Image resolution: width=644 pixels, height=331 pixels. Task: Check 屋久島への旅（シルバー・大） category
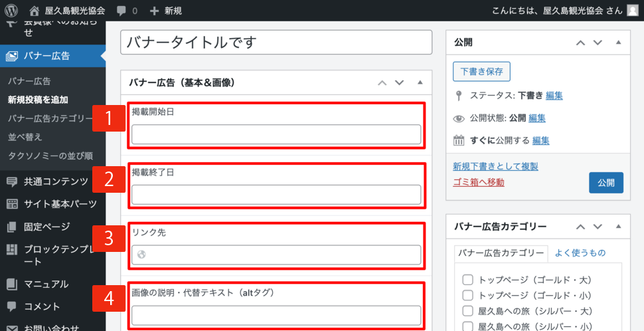(467, 311)
